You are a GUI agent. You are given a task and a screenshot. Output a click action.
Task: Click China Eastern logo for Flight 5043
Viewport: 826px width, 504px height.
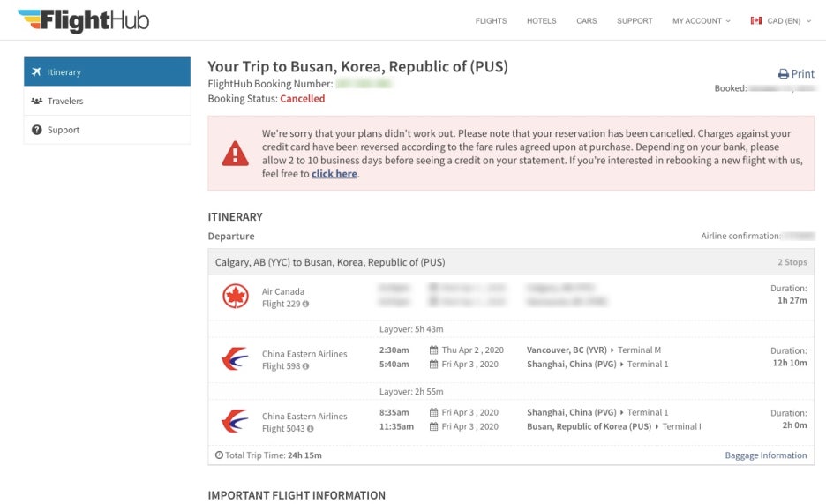[235, 422]
